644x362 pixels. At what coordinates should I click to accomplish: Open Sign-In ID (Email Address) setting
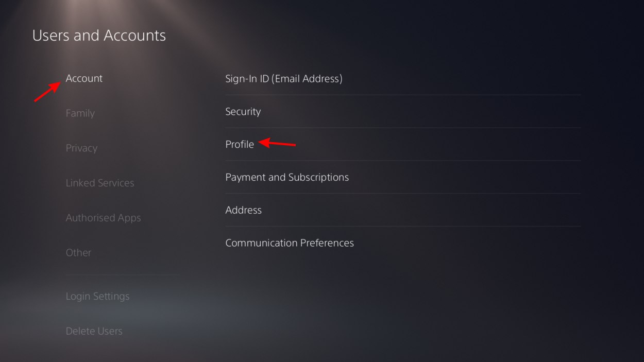tap(284, 79)
